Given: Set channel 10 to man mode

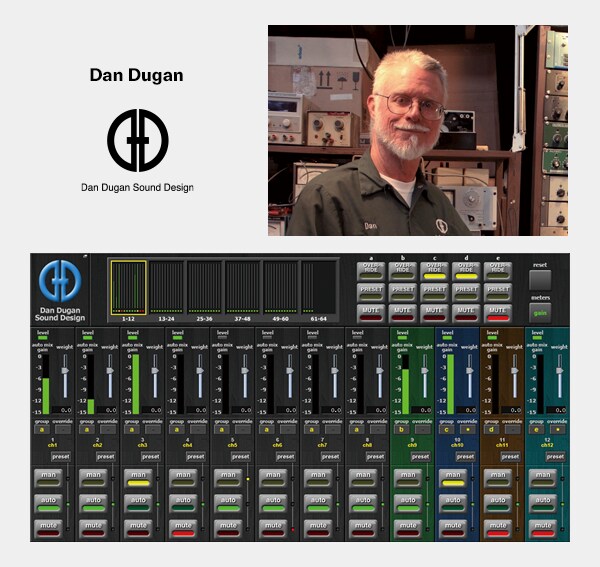Looking at the screenshot, I should [455, 476].
